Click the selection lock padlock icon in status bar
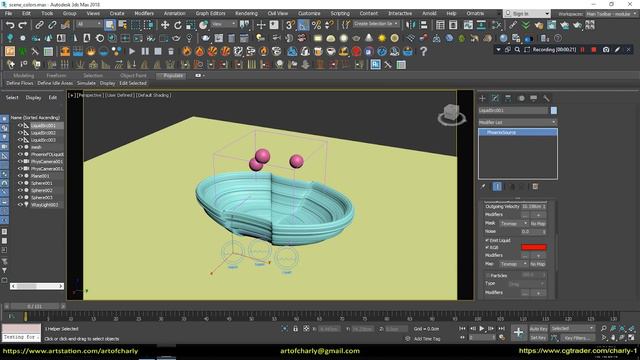The height and width of the screenshot is (360, 640). [296, 329]
